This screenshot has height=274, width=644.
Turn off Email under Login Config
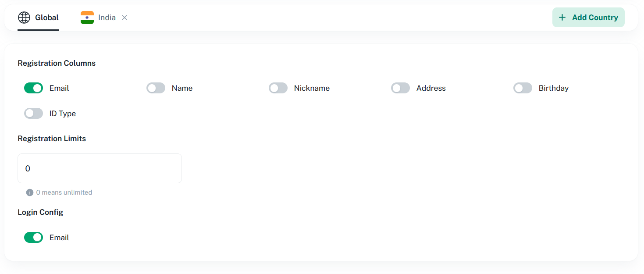point(33,238)
